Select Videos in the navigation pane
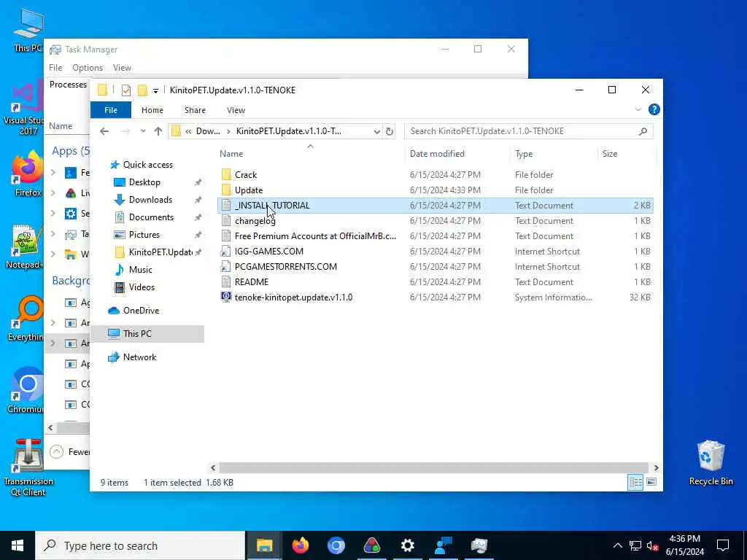 (142, 287)
